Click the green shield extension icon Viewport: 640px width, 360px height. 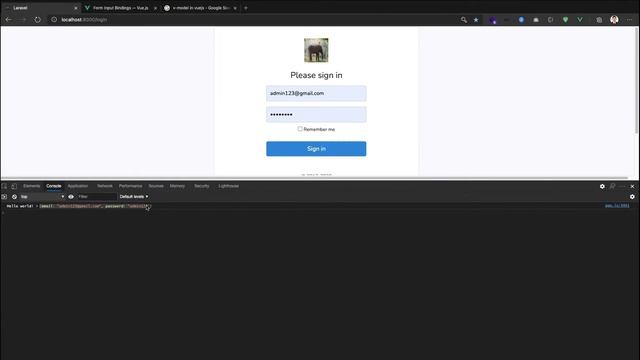coord(565,20)
